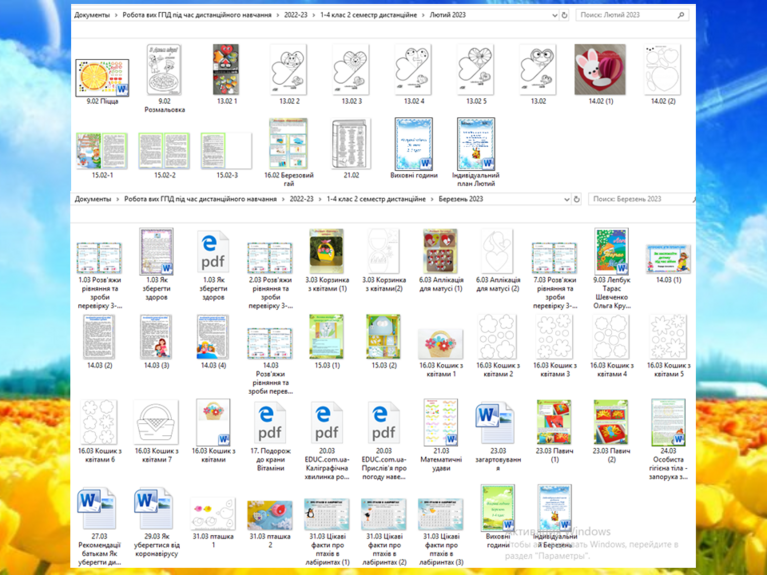The width and height of the screenshot is (767, 575).
Task: Open 21.03 Математичні удави document
Action: pyautogui.click(x=441, y=422)
